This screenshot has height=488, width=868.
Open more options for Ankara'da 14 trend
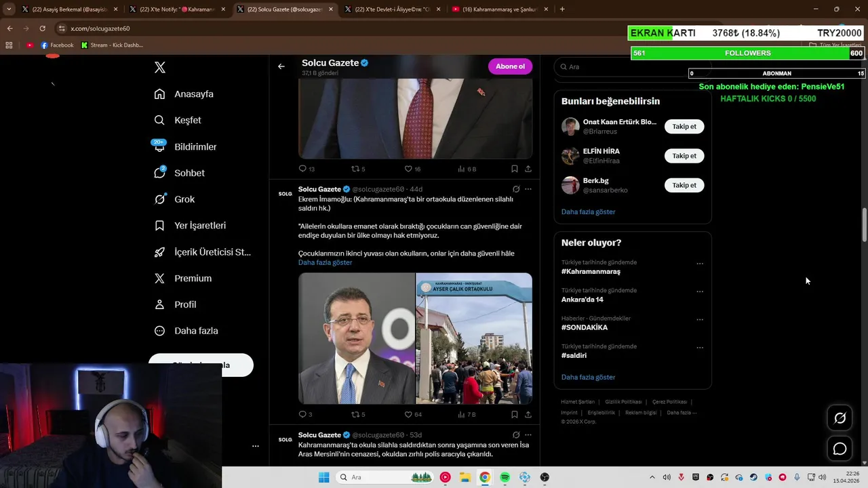point(700,291)
